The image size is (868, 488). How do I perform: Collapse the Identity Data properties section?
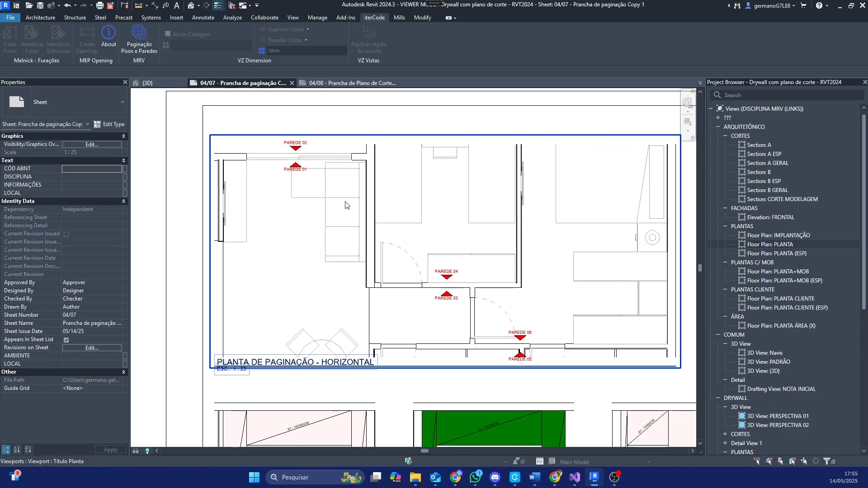pos(123,201)
